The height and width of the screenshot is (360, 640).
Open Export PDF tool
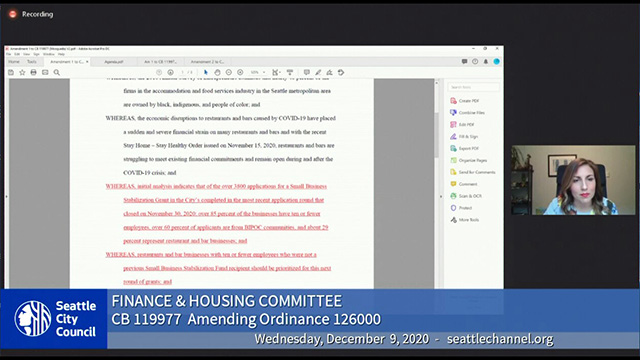[464, 148]
